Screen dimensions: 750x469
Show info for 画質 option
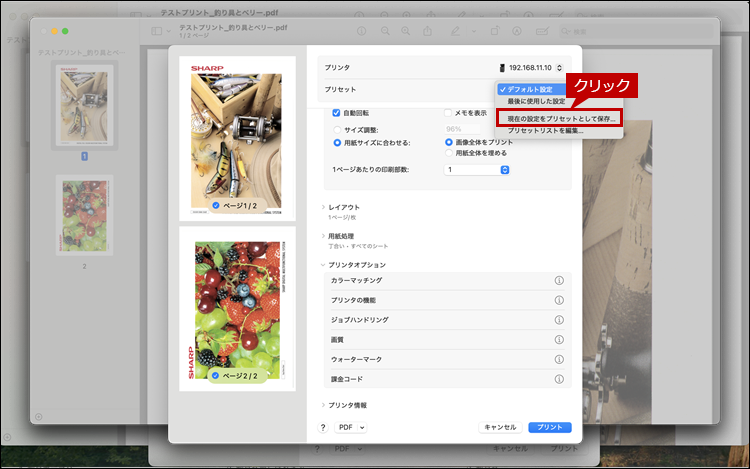(559, 339)
